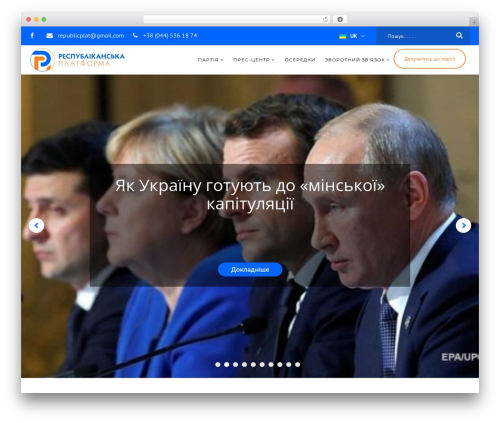Click the Ukrainian flag icon
Image resolution: width=500 pixels, height=423 pixels.
[x=342, y=36]
